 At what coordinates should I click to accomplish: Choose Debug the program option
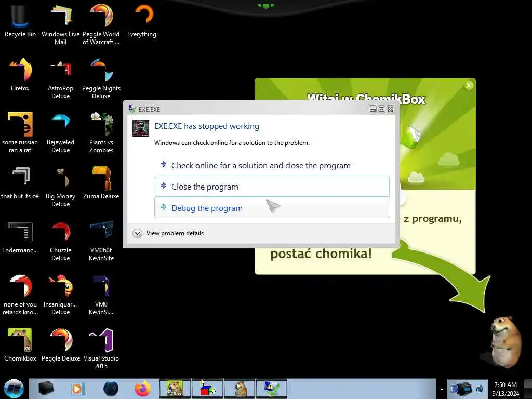272,208
